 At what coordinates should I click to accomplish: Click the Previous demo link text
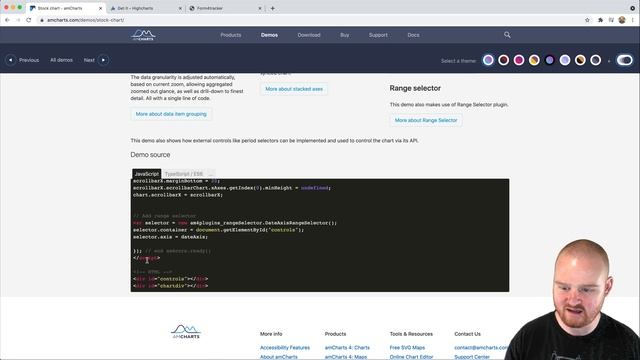tap(29, 60)
